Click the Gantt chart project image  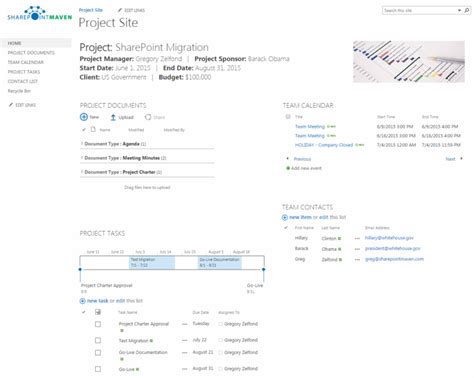click(409, 62)
